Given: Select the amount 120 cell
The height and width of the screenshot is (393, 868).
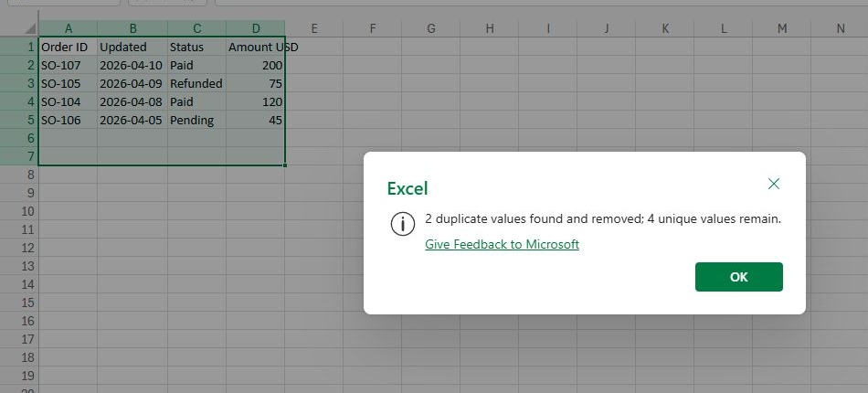Looking at the screenshot, I should click(256, 101).
